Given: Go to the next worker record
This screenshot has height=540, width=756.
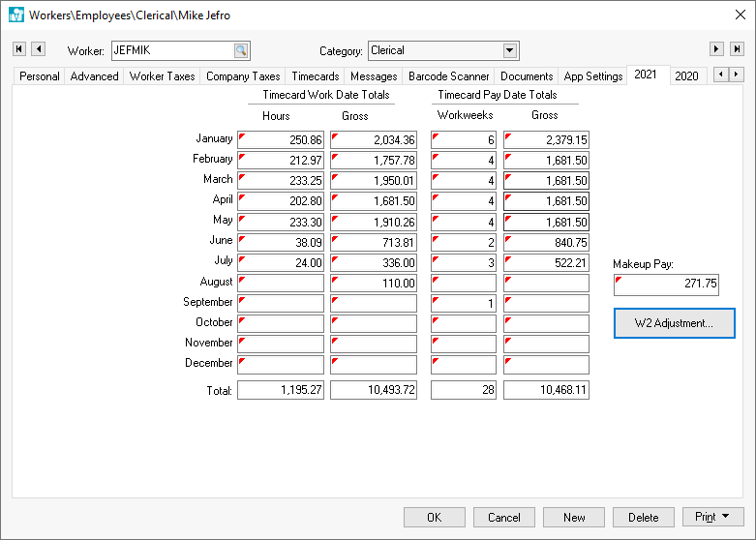Looking at the screenshot, I should [x=716, y=49].
